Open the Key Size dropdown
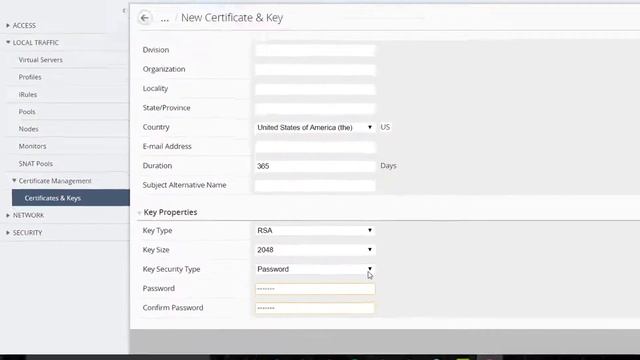This screenshot has width=640, height=360. (315, 250)
